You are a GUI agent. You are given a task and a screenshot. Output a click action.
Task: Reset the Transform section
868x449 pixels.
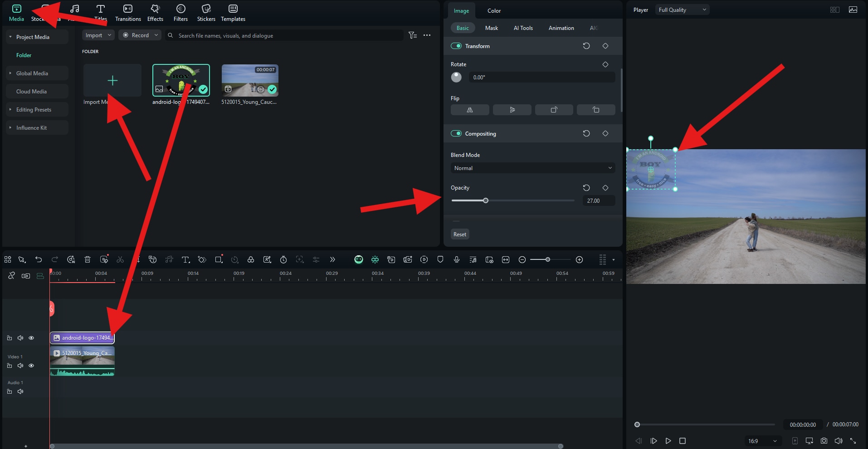point(586,46)
